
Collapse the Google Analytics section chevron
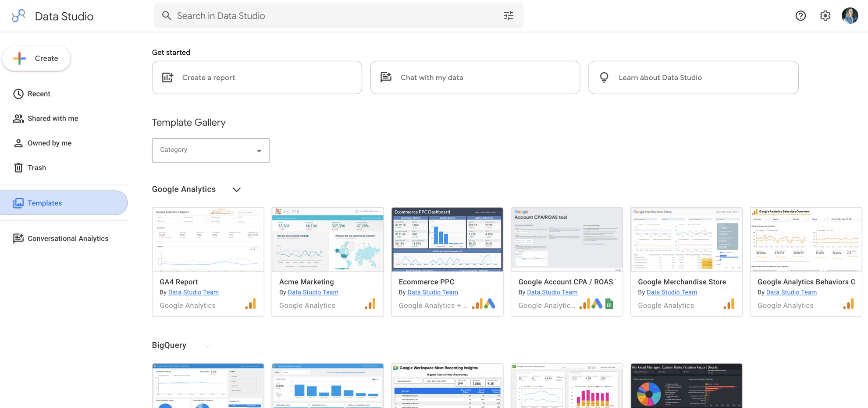pos(237,190)
